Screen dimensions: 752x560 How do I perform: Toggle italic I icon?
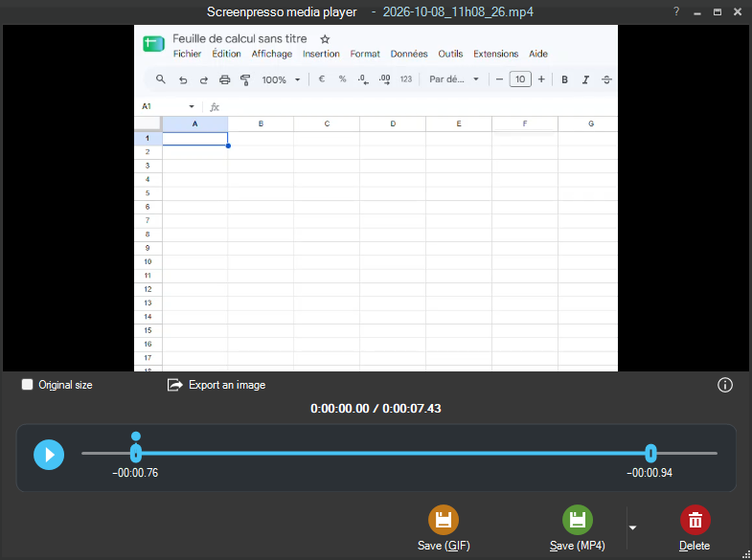(585, 79)
